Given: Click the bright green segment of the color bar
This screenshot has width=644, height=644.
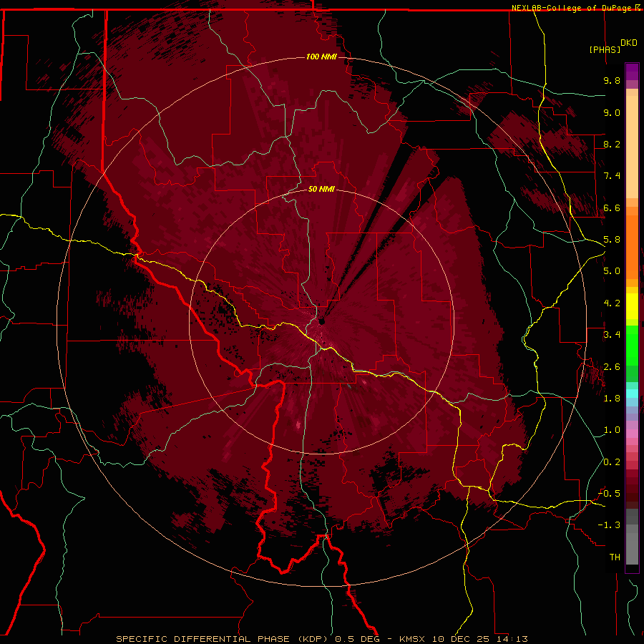Looking at the screenshot, I should click(x=632, y=345).
